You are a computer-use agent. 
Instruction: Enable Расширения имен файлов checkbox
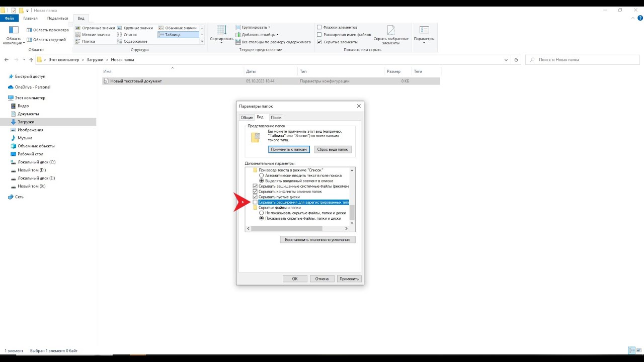tap(319, 35)
